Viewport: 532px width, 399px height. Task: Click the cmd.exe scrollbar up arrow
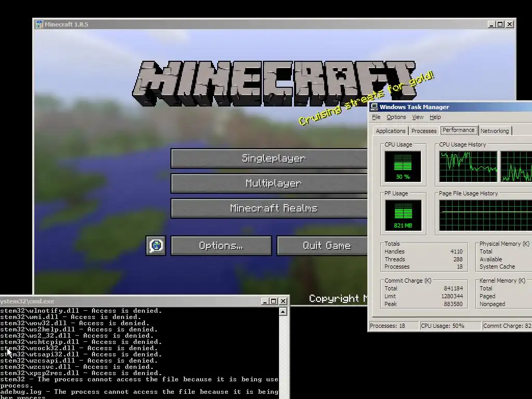(283, 312)
